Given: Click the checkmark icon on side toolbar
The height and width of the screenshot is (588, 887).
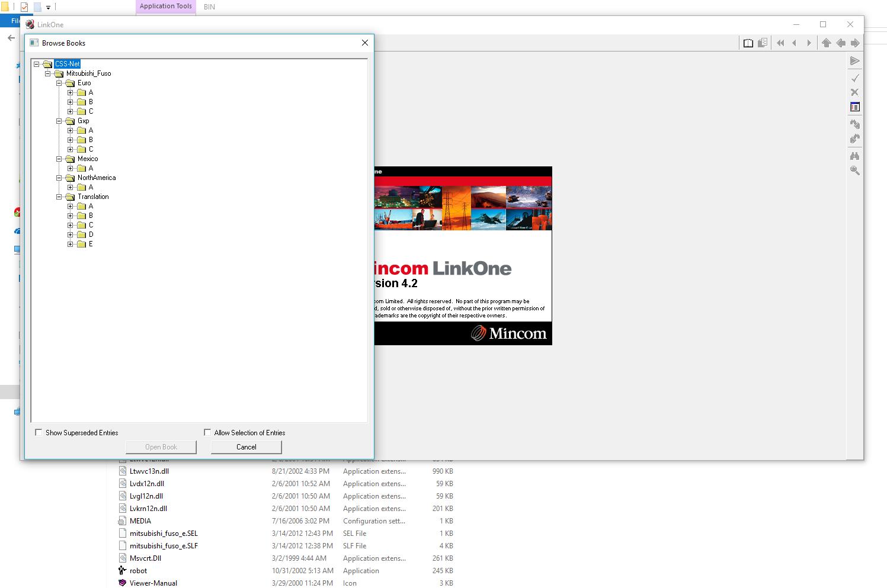Looking at the screenshot, I should click(x=854, y=78).
